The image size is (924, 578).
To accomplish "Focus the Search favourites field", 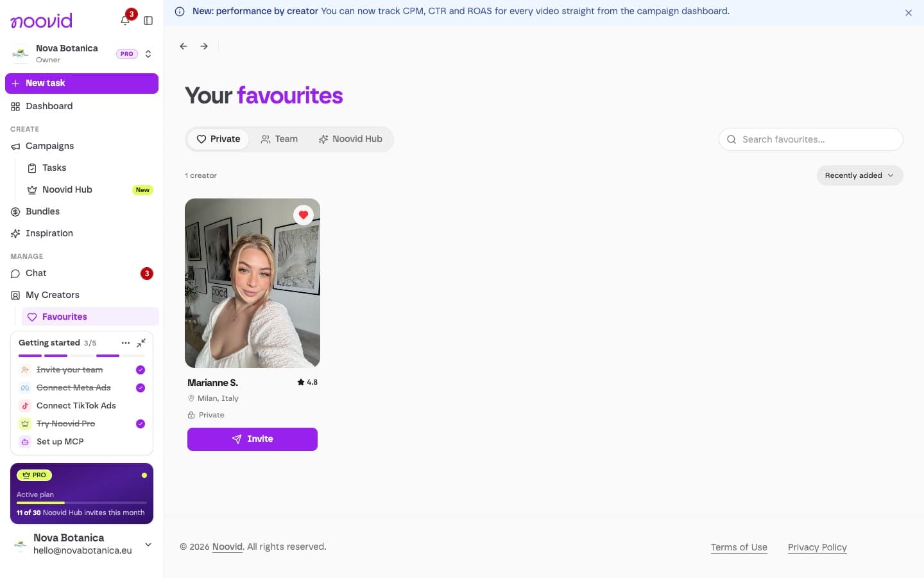I will [811, 139].
